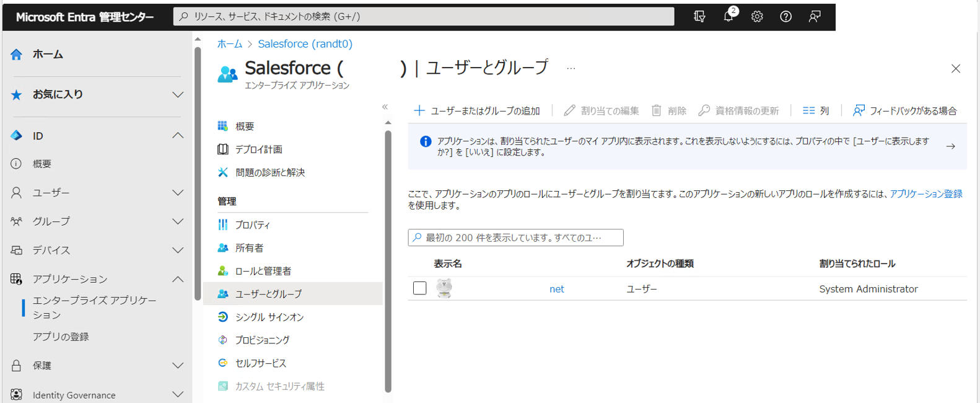Select ユーザーとグループ menu item
This screenshot has width=980, height=403.
292,294
